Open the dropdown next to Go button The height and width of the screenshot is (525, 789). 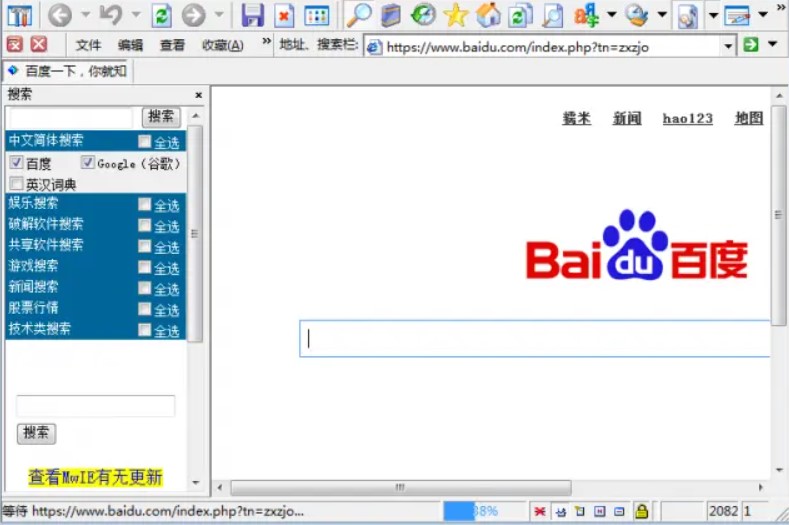click(772, 44)
